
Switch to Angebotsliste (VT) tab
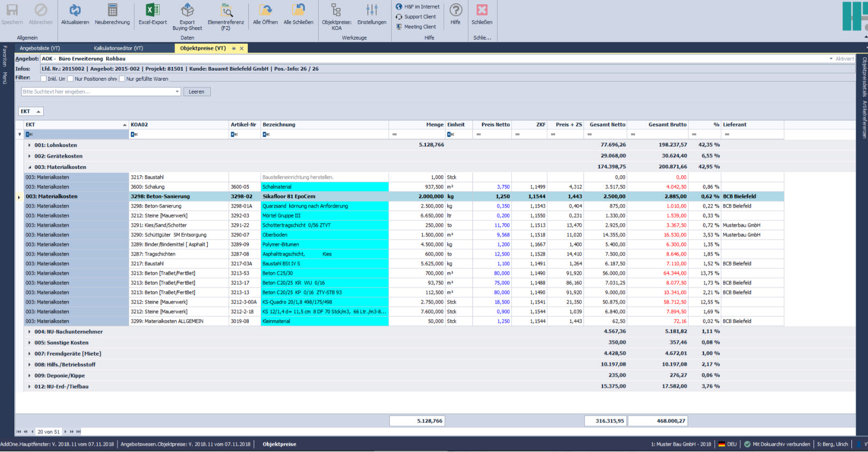point(40,48)
